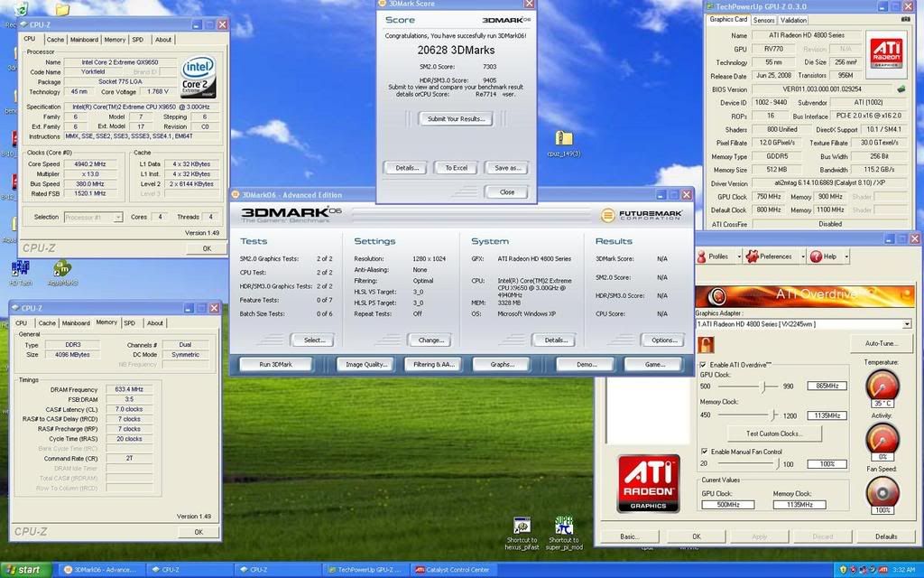Open the cpuz_149(3) folder on desktop

(564, 144)
